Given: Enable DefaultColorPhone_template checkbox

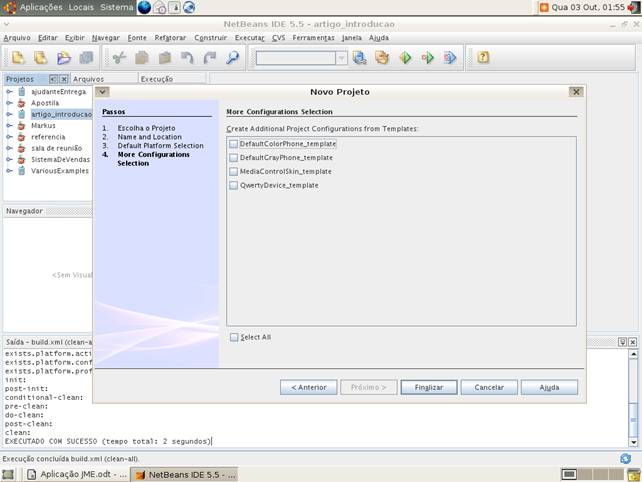Looking at the screenshot, I should (x=234, y=144).
